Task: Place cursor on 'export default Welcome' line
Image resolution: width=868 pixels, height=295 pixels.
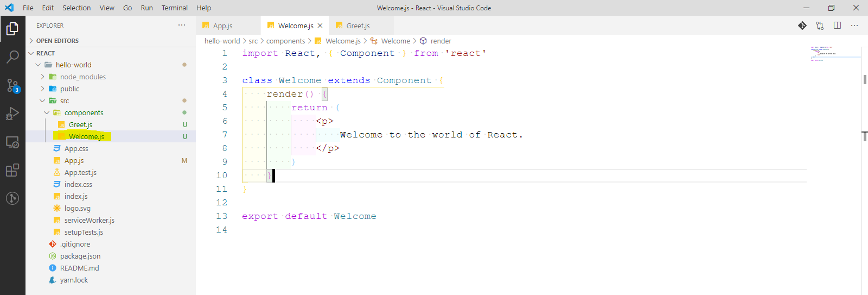Action: tap(309, 216)
